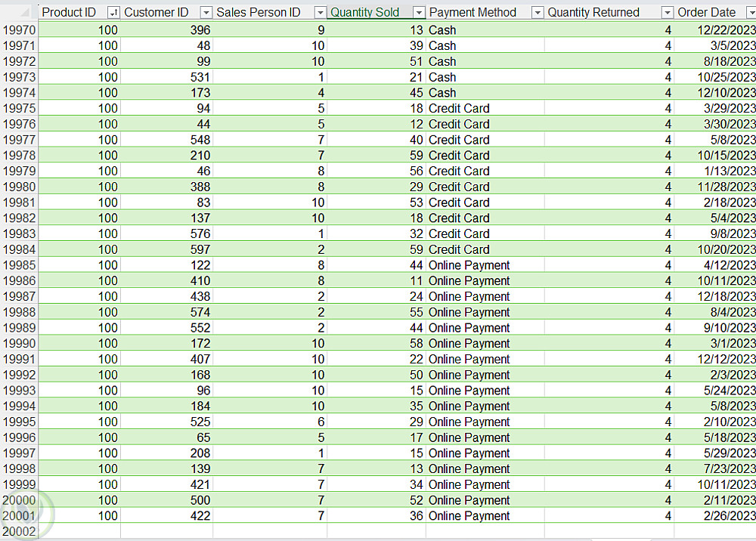
Task: Open the Quantity Sold filter dropdown
Action: pyautogui.click(x=419, y=13)
